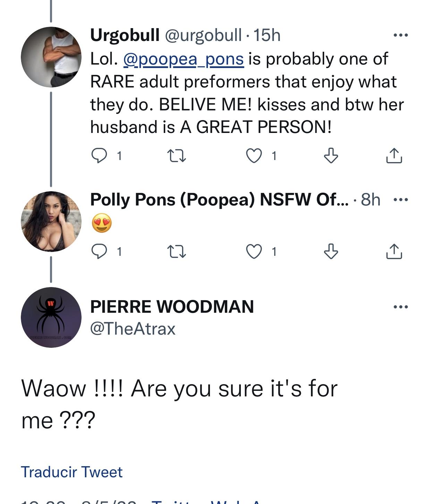Image resolution: width=431 pixels, height=504 pixels.
Task: Reply to Urgobull's tweet
Action: pyautogui.click(x=99, y=156)
